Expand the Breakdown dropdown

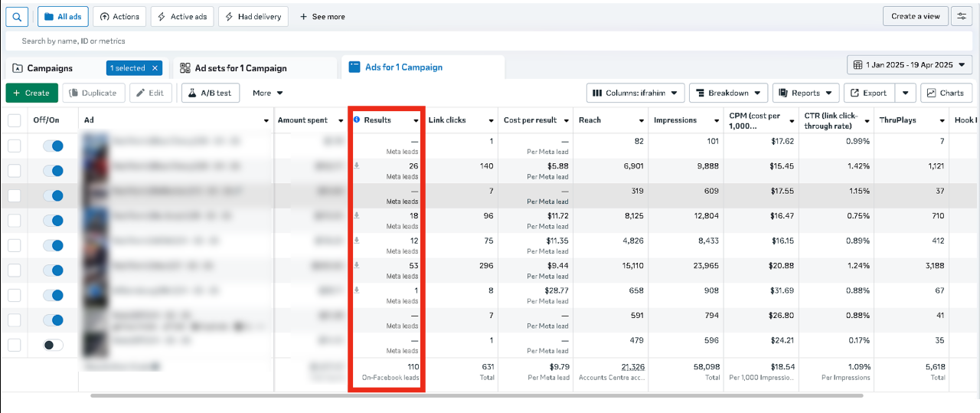click(x=728, y=93)
